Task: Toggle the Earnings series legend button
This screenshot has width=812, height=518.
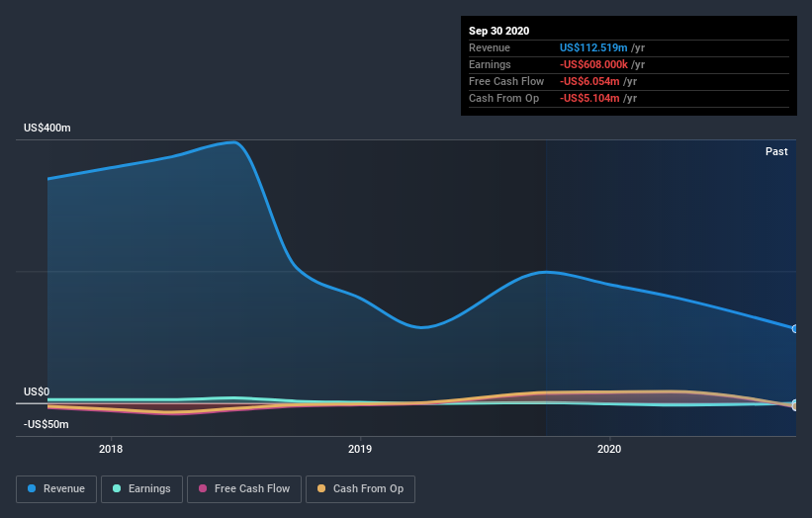Action: (x=141, y=489)
